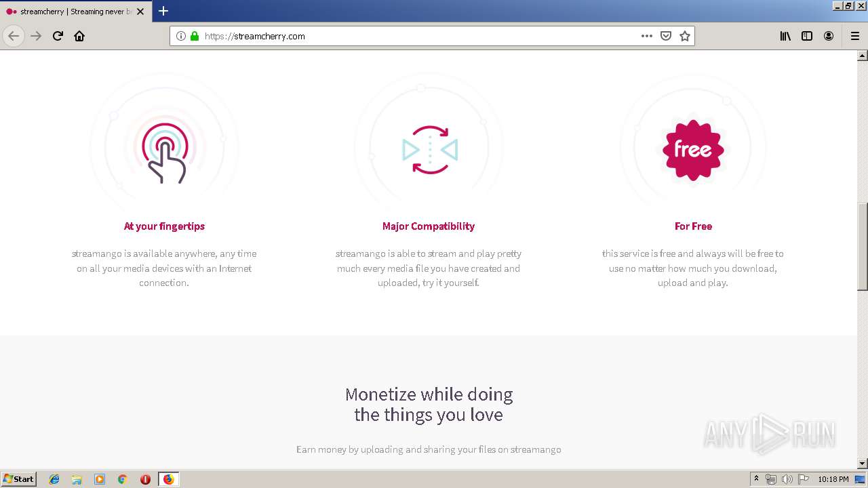Open the Windows Start menu
Screen dimensions: 868x488
click(x=19, y=479)
